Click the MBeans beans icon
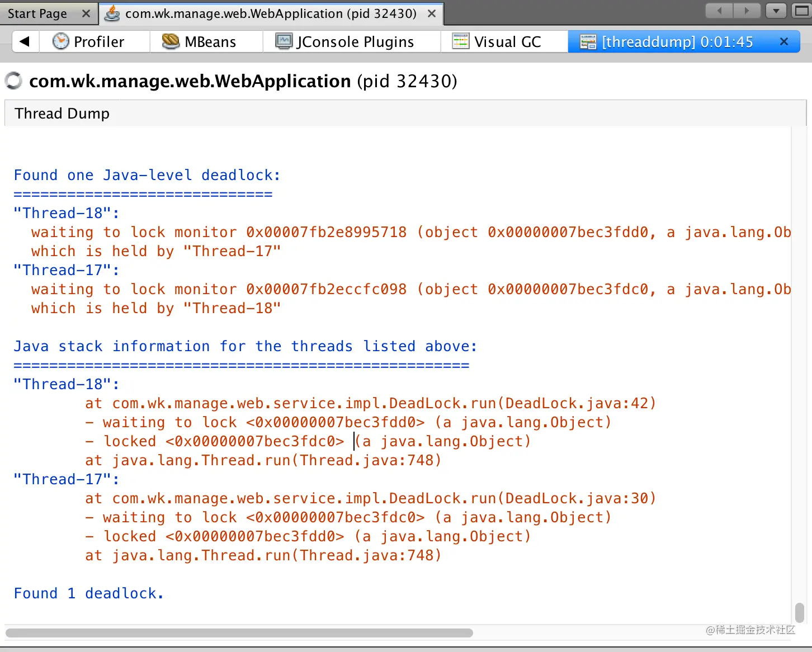The height and width of the screenshot is (652, 812). click(x=171, y=41)
